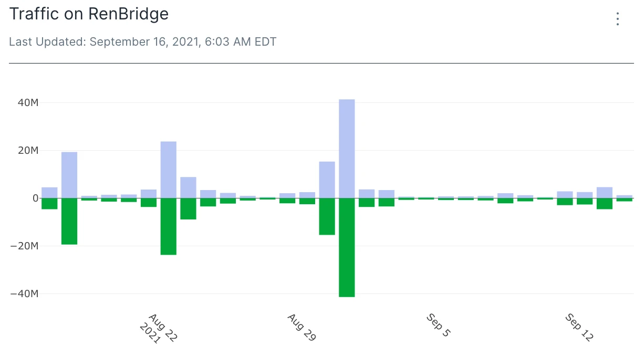Image resolution: width=644 pixels, height=357 pixels.
Task: Click the Aug 29 x-axis date label
Action: pyautogui.click(x=302, y=328)
